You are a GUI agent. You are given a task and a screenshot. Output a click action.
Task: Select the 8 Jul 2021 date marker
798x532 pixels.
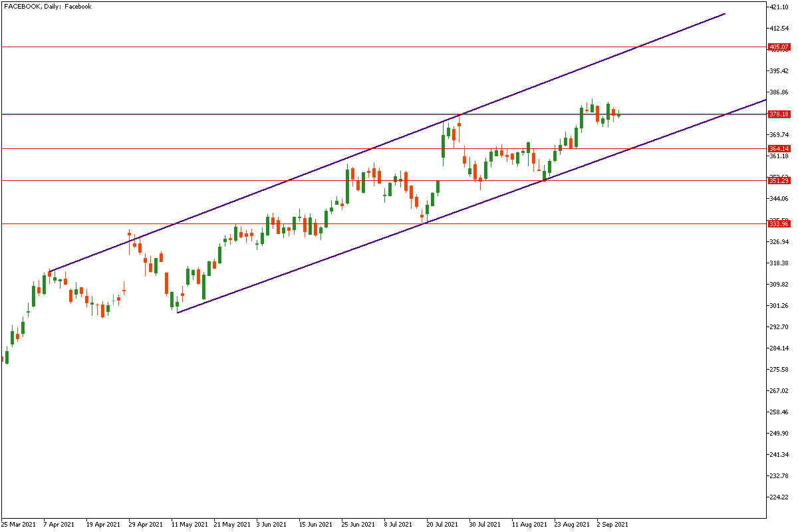click(x=400, y=524)
